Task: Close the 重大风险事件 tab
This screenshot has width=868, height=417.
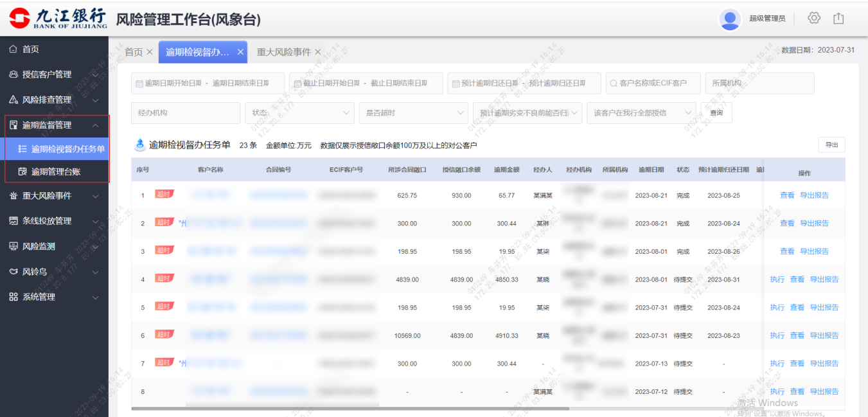Action: click(317, 52)
